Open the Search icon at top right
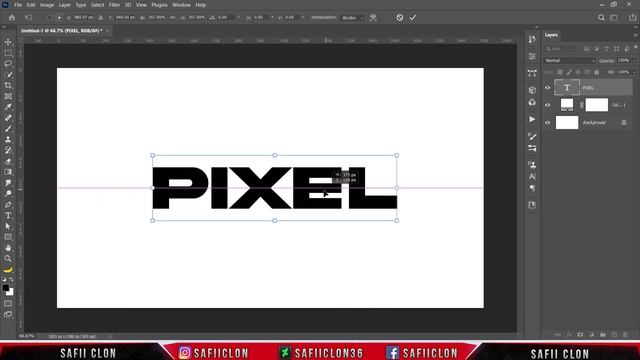Screen dimensions: 640x360 tap(601, 18)
